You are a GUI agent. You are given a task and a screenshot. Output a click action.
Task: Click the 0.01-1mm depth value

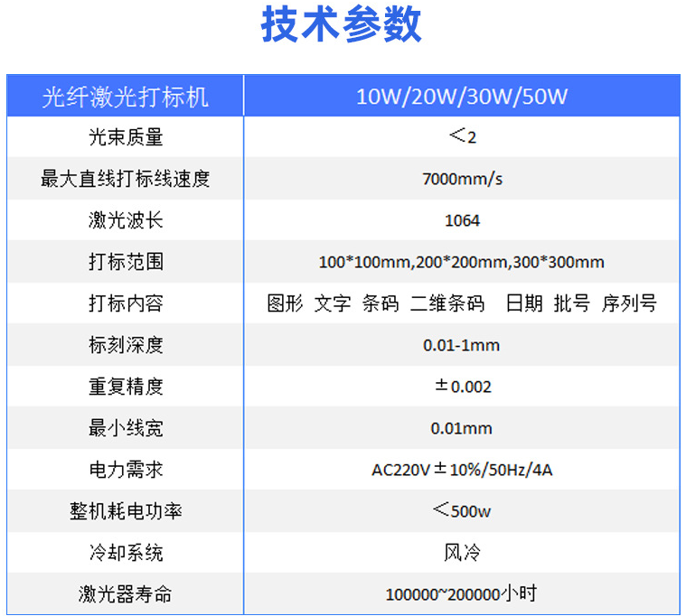click(461, 345)
